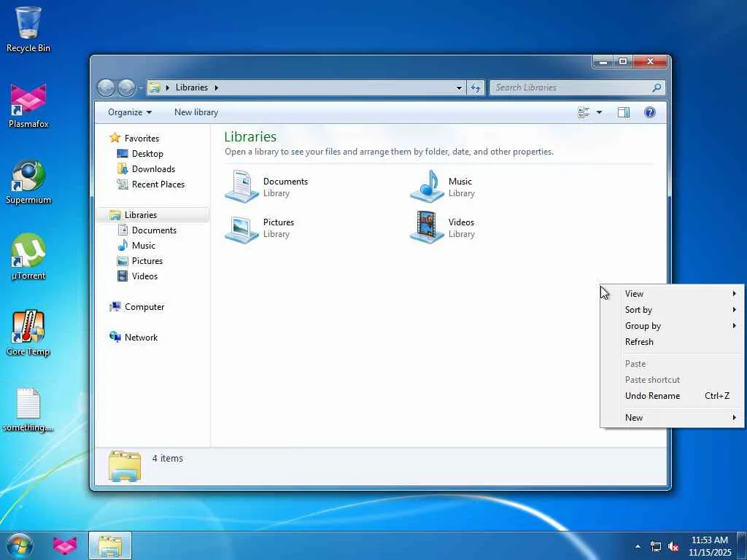
Task: Open the Start menu orb
Action: 20,545
